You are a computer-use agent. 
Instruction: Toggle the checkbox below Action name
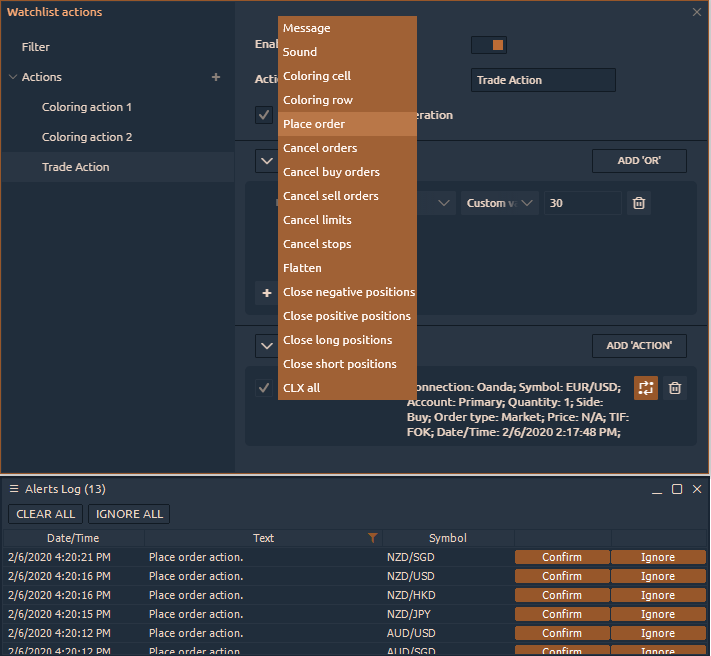pos(264,115)
